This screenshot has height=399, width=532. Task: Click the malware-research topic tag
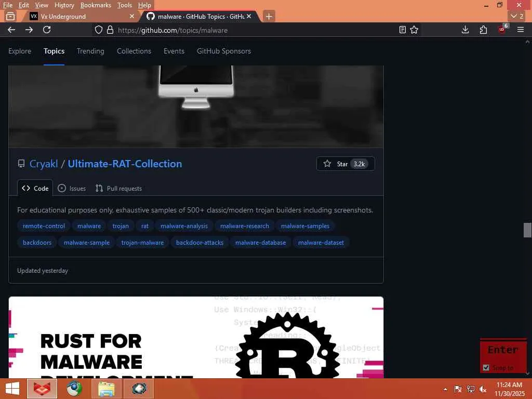tap(245, 226)
